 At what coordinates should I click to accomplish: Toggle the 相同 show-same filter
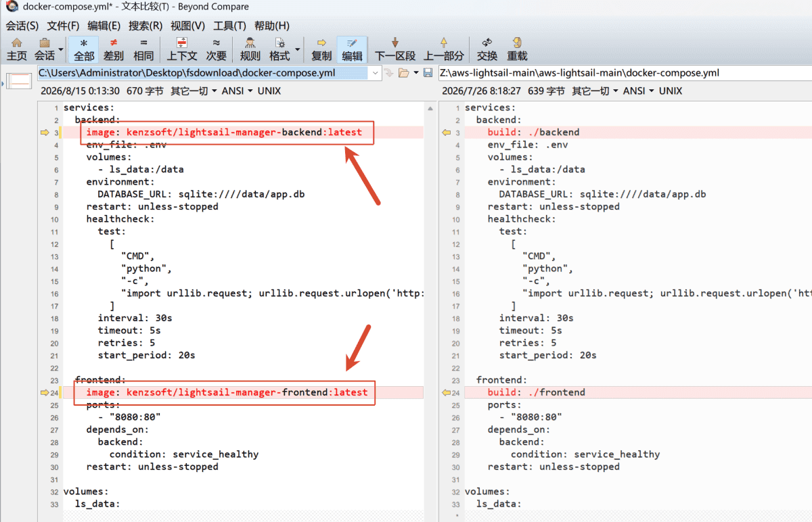(143, 49)
